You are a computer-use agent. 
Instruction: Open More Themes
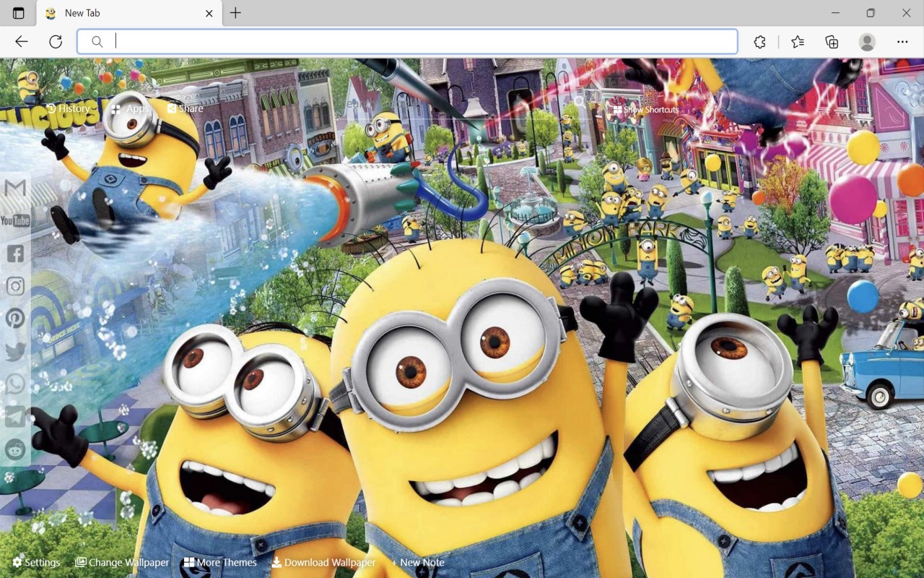point(220,562)
